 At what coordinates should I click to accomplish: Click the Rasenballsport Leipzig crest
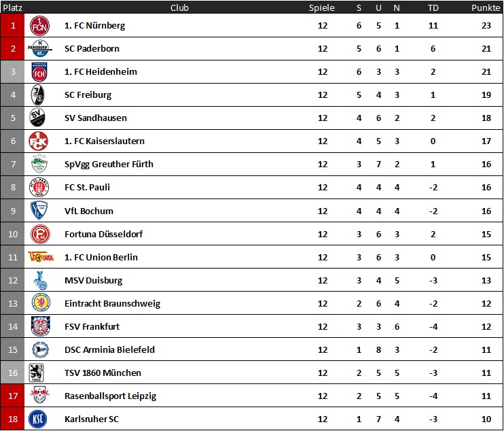39,395
